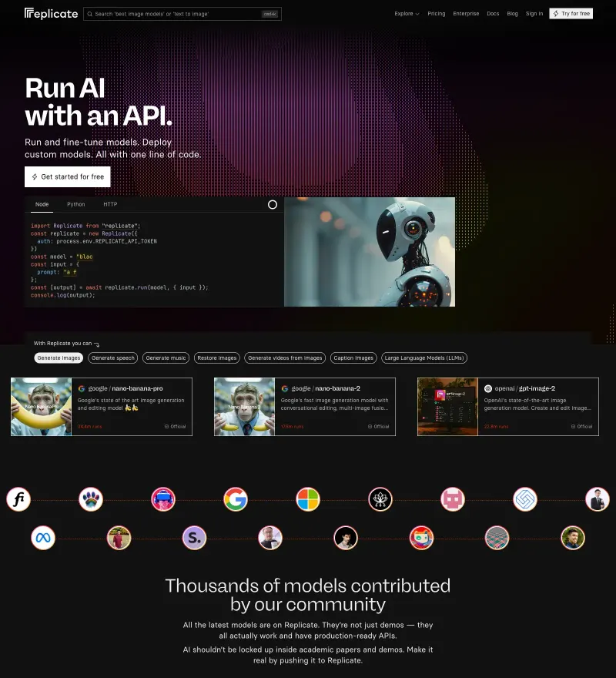Click Sign in
Image resolution: width=616 pixels, height=678 pixels.
pos(534,14)
